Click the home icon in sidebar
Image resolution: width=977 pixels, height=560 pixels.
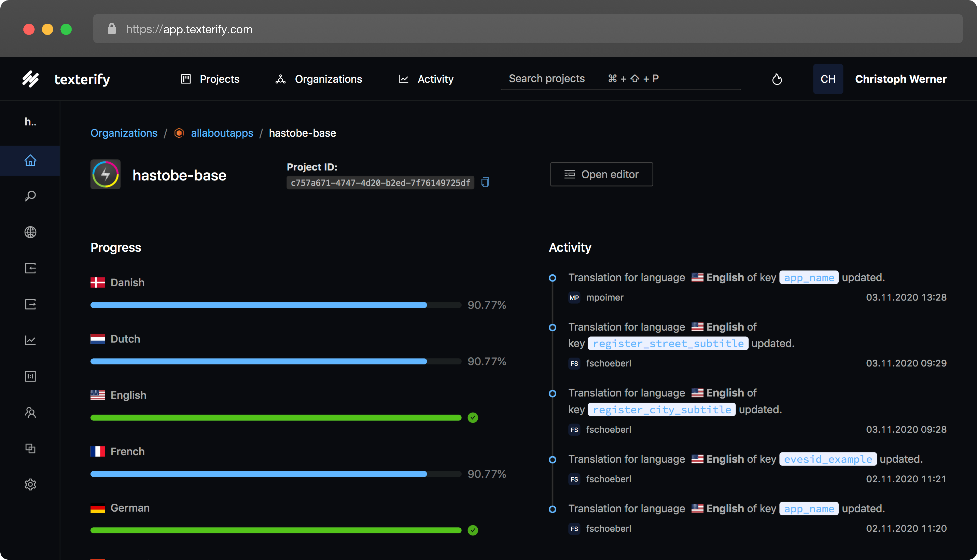(30, 160)
